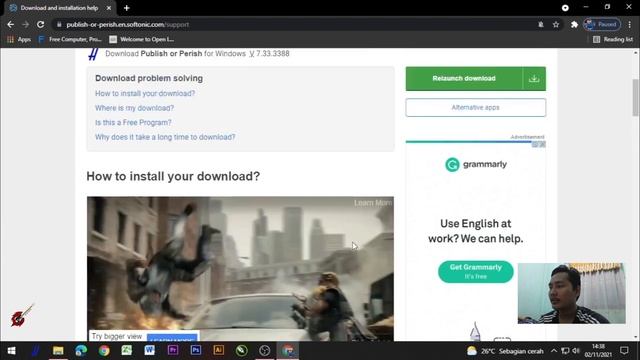Open the Windows Start menu
Image resolution: width=640 pixels, height=360 pixels.
[x=11, y=351]
